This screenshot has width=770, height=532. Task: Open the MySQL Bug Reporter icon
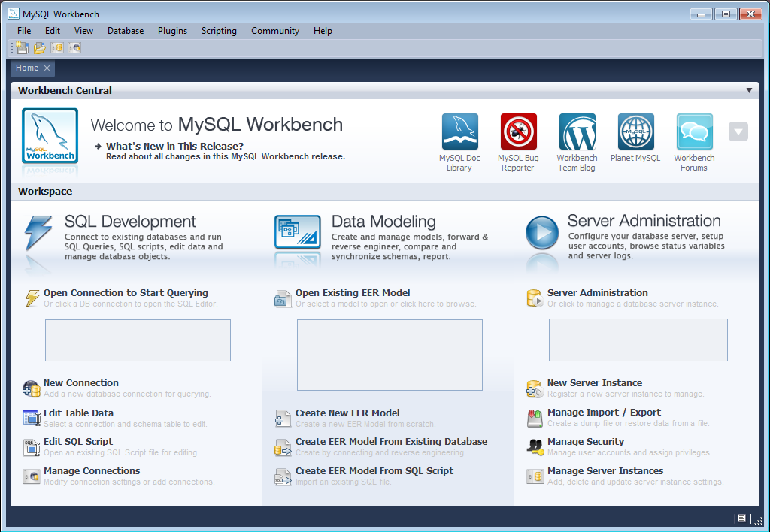(x=519, y=131)
